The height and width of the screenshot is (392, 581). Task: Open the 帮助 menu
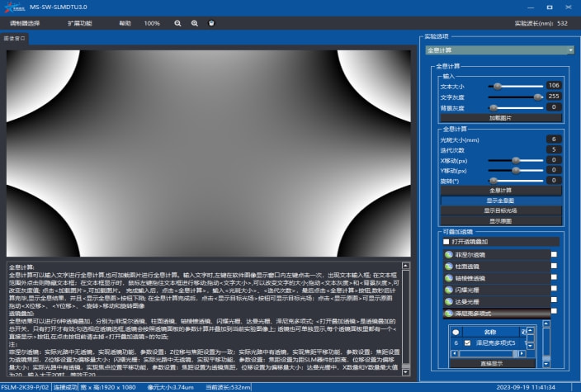[x=125, y=23]
